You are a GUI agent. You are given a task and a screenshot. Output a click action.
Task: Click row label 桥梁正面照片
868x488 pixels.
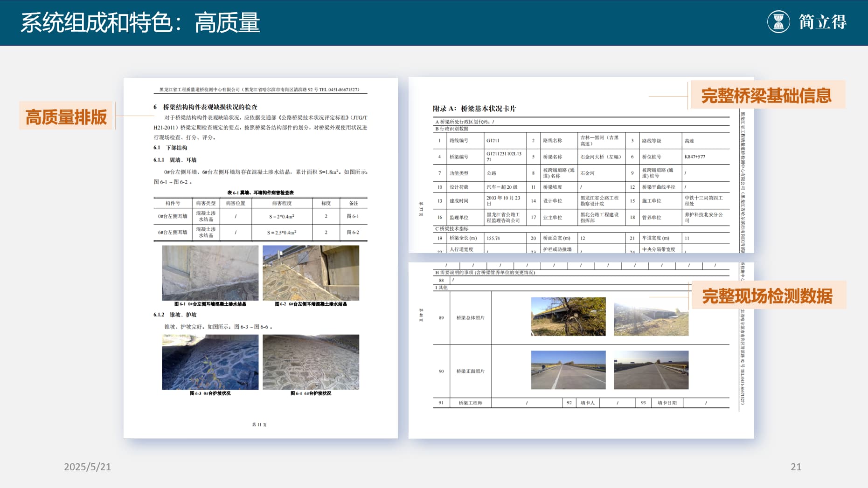(470, 371)
